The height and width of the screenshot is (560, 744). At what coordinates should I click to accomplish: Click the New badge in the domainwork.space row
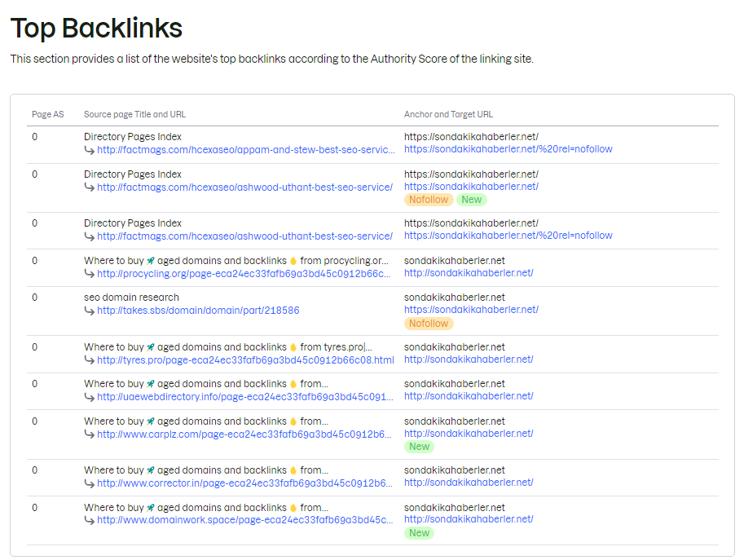coord(419,533)
